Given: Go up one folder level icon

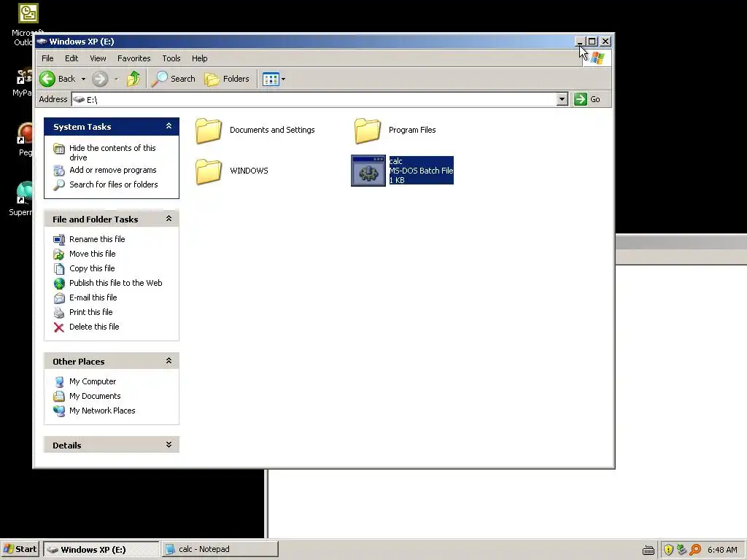Looking at the screenshot, I should pos(133,79).
